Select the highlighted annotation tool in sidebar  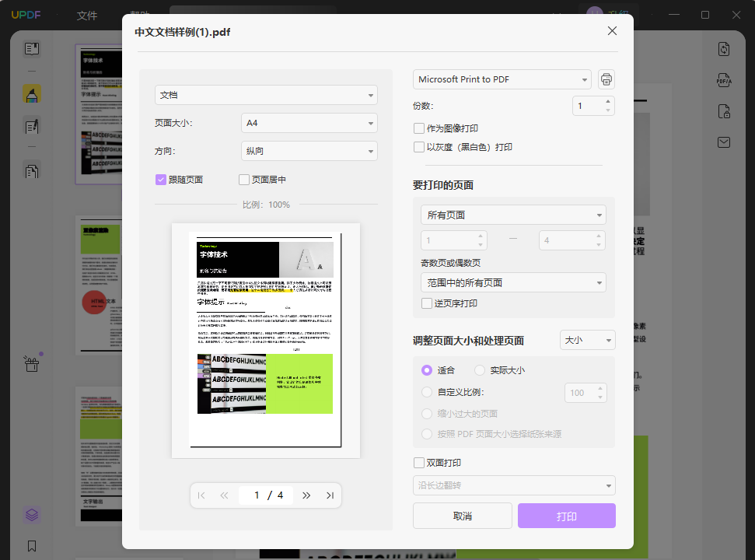point(31,94)
